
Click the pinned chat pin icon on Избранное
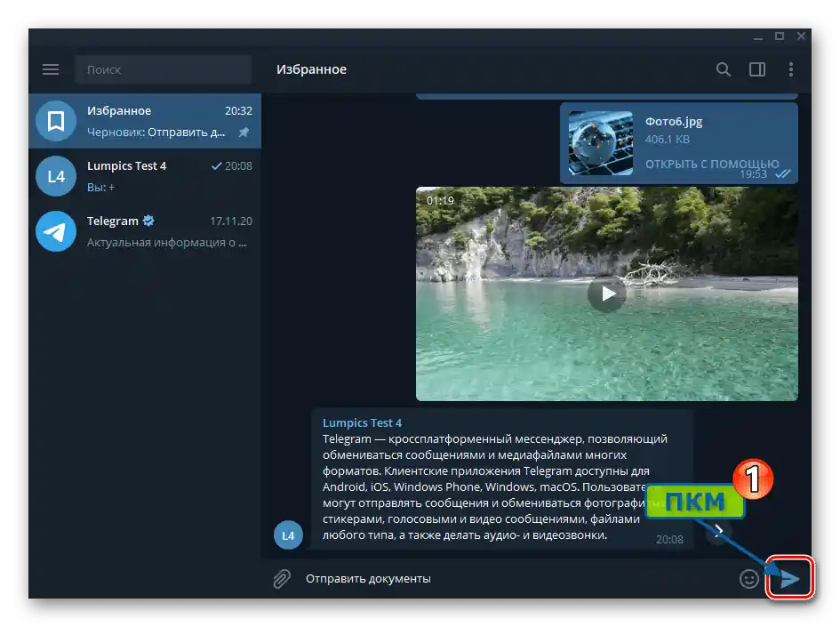[x=244, y=132]
